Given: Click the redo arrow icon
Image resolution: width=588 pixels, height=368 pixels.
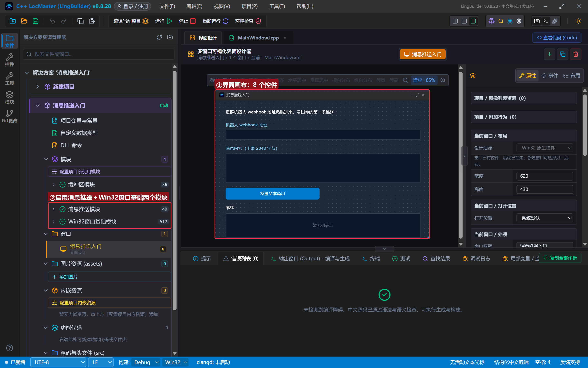Looking at the screenshot, I should coord(64,21).
